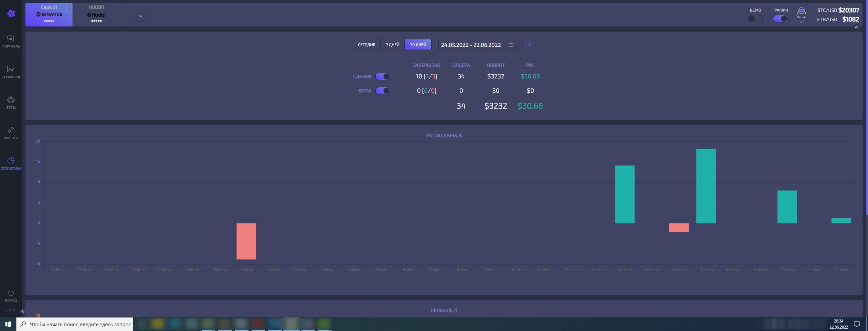
Task: Open the Статистика statistics page
Action: tap(11, 164)
